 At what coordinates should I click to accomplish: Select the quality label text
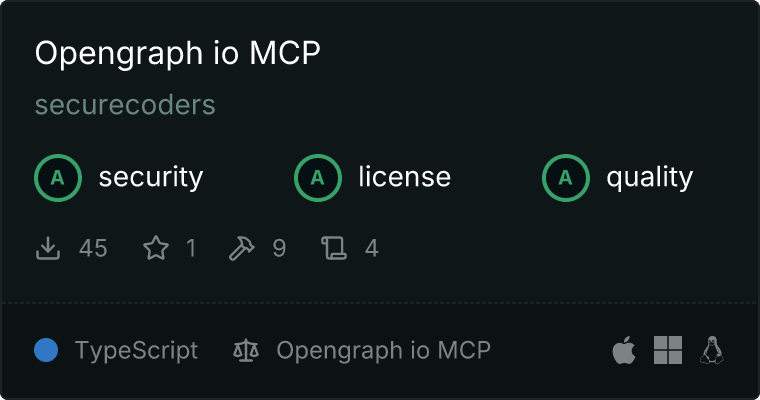coord(650,177)
